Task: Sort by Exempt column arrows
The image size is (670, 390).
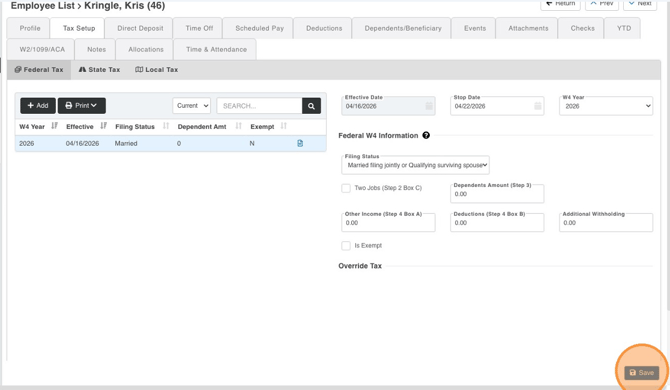Action: pyautogui.click(x=283, y=126)
